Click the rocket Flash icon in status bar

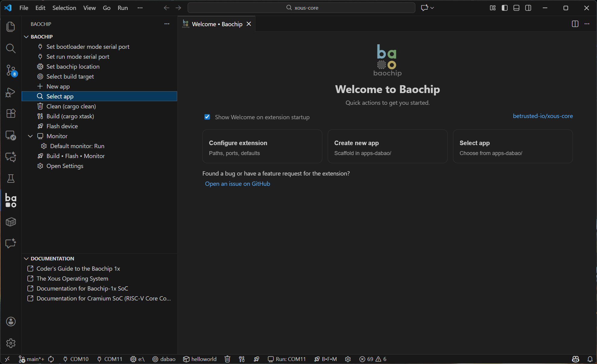tap(256, 359)
